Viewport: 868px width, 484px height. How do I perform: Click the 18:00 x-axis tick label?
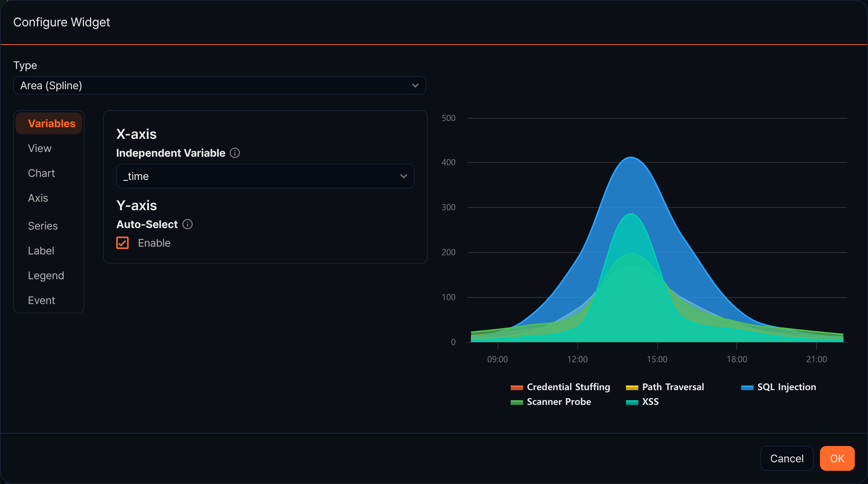(x=737, y=359)
